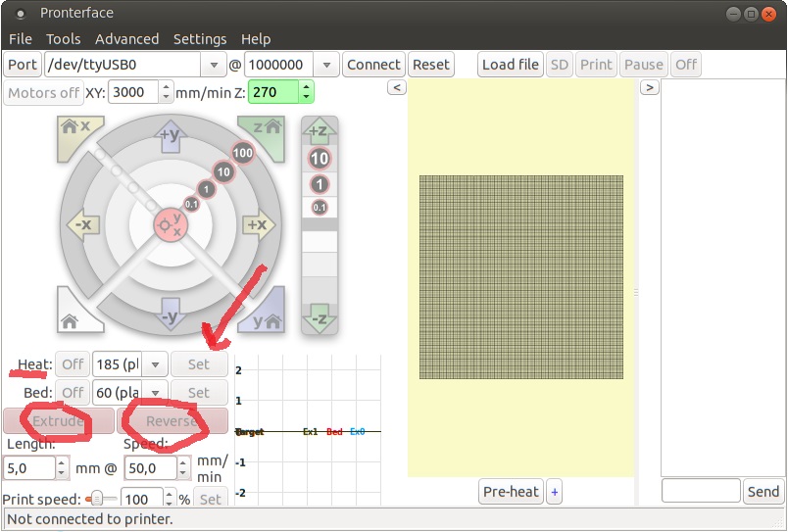Adjust the extrude length spinner arrows
This screenshot has width=788, height=532.
[62, 468]
